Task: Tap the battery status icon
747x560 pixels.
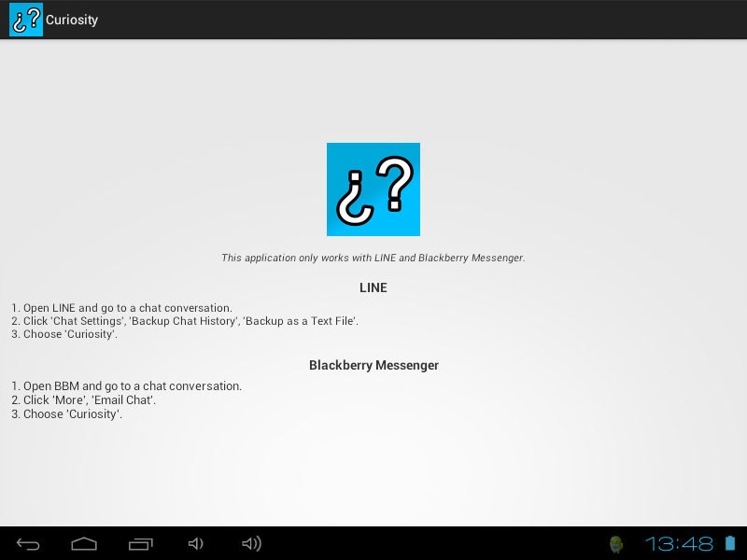Action: click(x=730, y=543)
